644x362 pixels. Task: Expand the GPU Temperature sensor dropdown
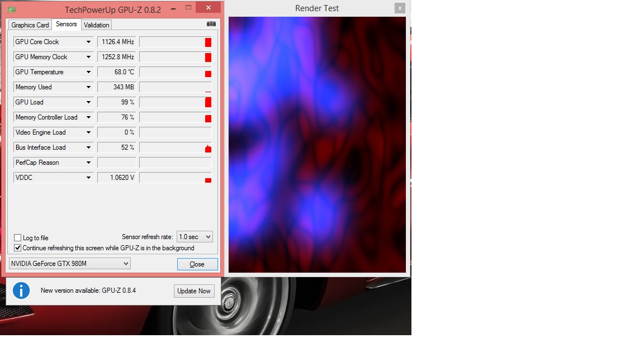click(x=88, y=72)
